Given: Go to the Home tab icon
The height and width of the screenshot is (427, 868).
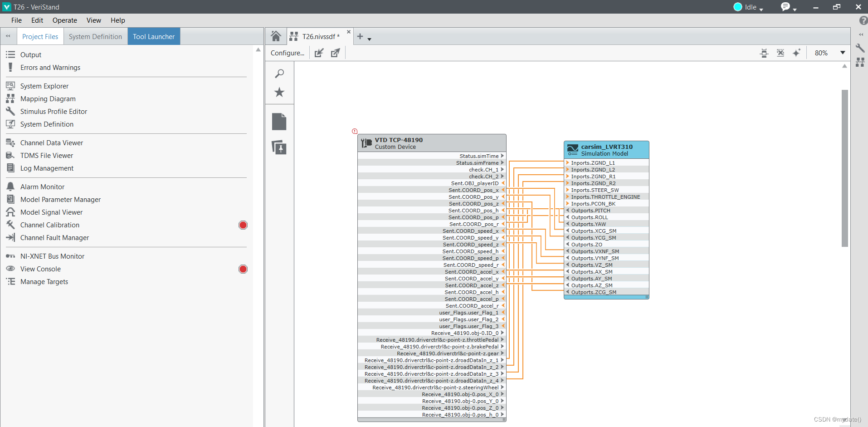Looking at the screenshot, I should click(x=276, y=36).
